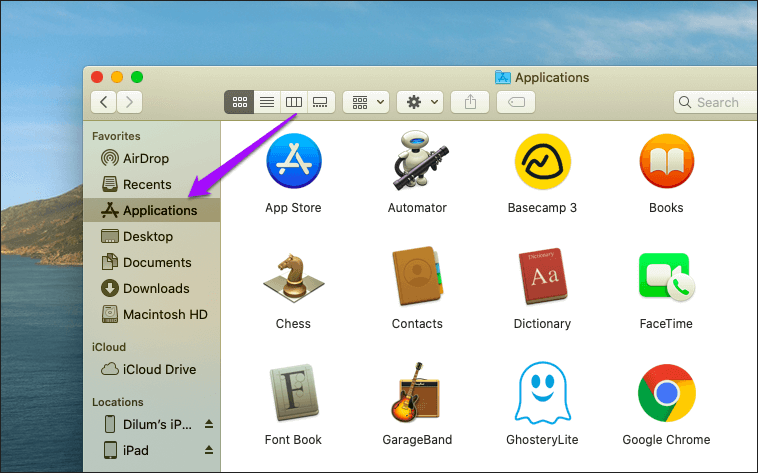Open Downloads in the sidebar
Screen dimensions: 758x473
[152, 289]
